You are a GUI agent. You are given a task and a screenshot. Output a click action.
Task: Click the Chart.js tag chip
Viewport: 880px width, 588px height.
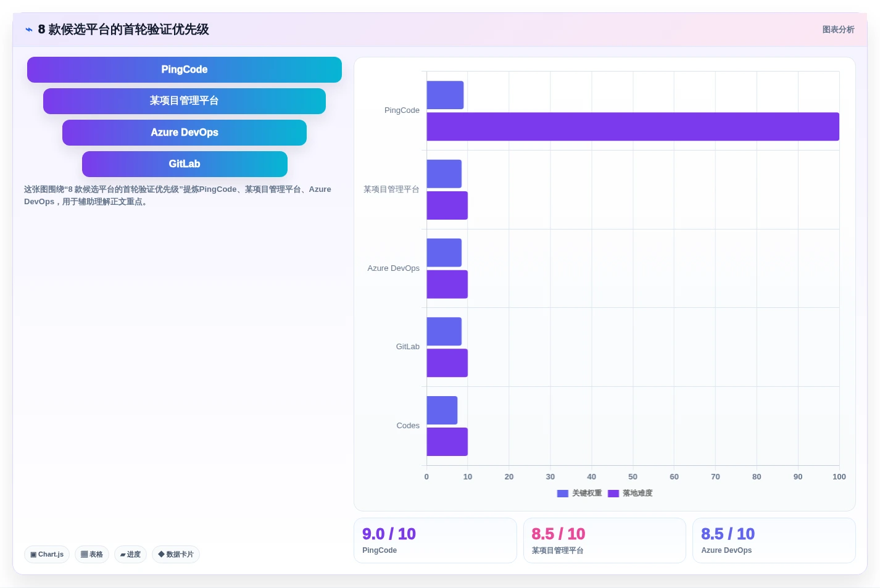(x=47, y=554)
